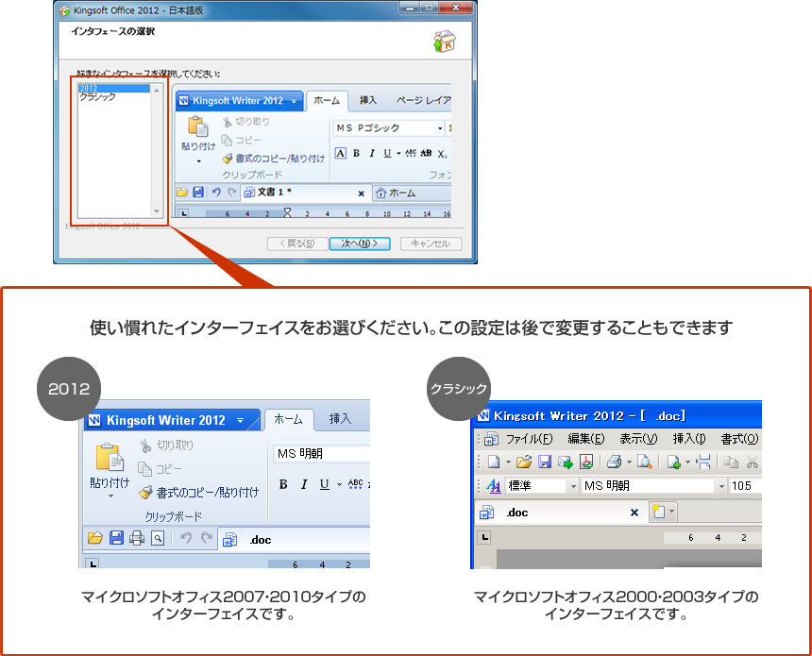Open printer dropdown arrow in classic sample

(629, 462)
